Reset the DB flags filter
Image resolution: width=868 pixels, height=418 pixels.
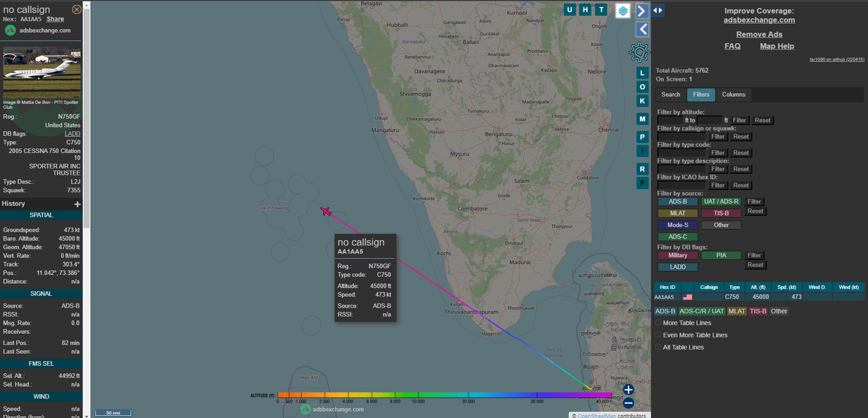pos(755,265)
